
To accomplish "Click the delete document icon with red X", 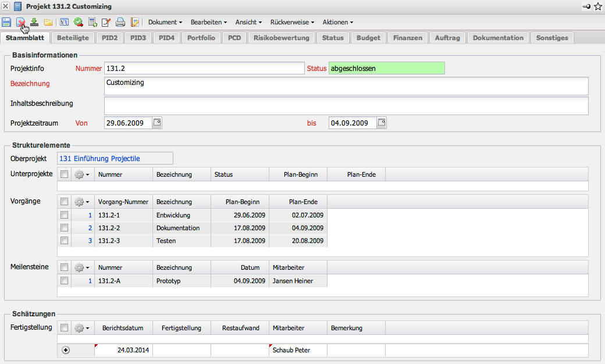I will pos(20,22).
